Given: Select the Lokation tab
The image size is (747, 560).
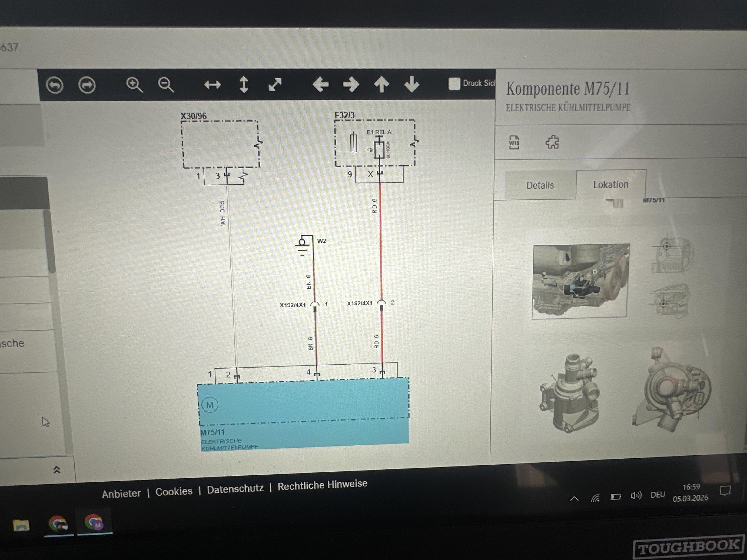Looking at the screenshot, I should [x=611, y=184].
